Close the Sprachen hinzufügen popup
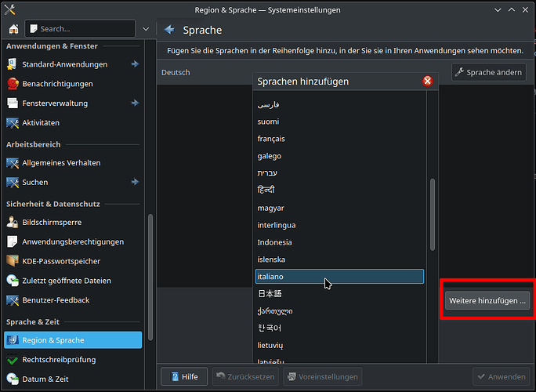The width and height of the screenshot is (536, 392). 427,82
